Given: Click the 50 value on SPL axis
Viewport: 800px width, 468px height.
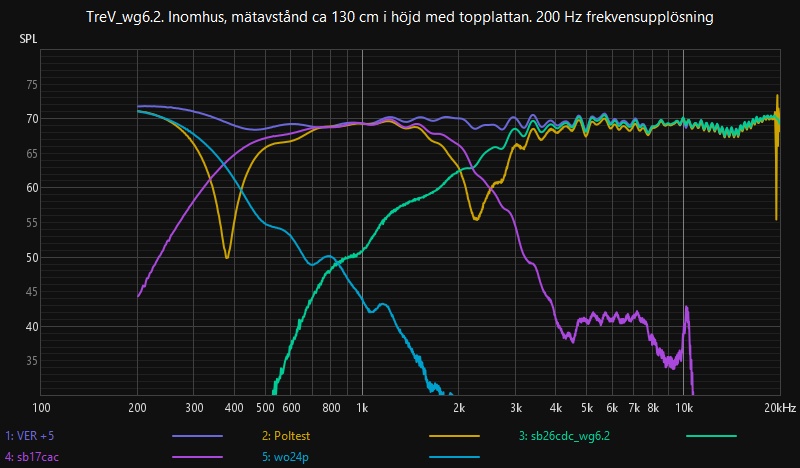Looking at the screenshot, I should coord(31,257).
